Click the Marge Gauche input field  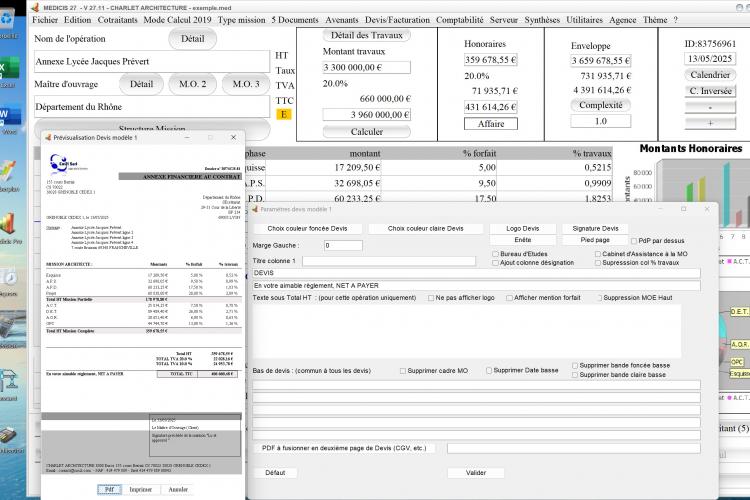pyautogui.click(x=343, y=245)
